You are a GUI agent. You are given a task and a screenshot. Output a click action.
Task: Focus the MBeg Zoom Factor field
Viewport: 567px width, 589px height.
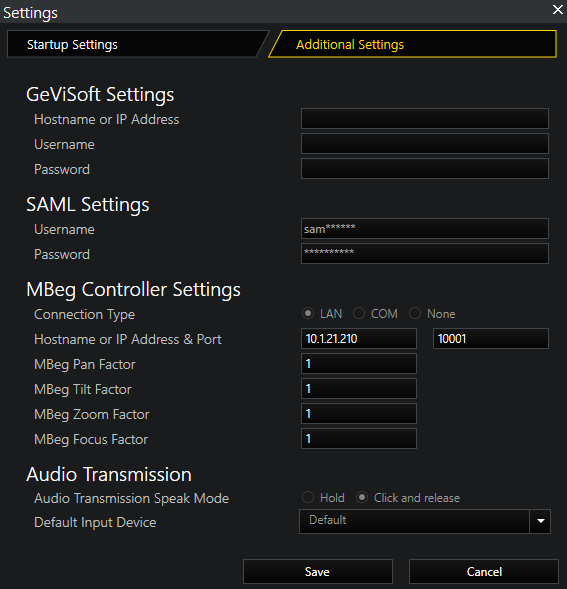click(359, 413)
